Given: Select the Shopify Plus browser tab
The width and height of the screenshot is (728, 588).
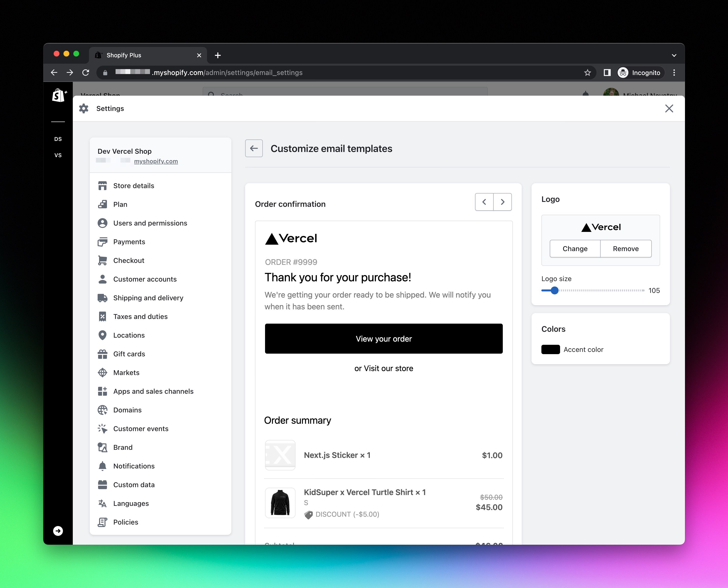Looking at the screenshot, I should [148, 55].
